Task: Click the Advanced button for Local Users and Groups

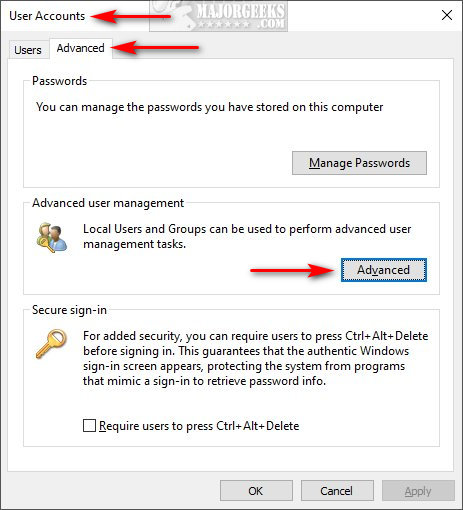Action: tap(384, 270)
